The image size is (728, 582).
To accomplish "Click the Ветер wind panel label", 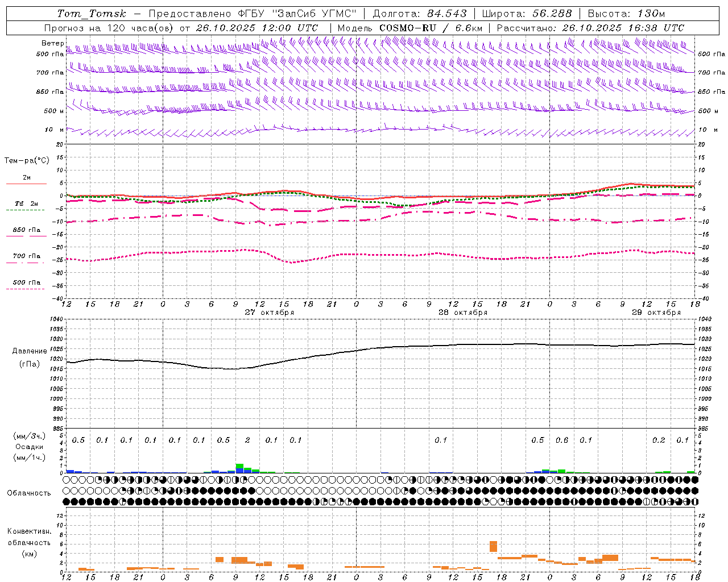I will (x=52, y=43).
